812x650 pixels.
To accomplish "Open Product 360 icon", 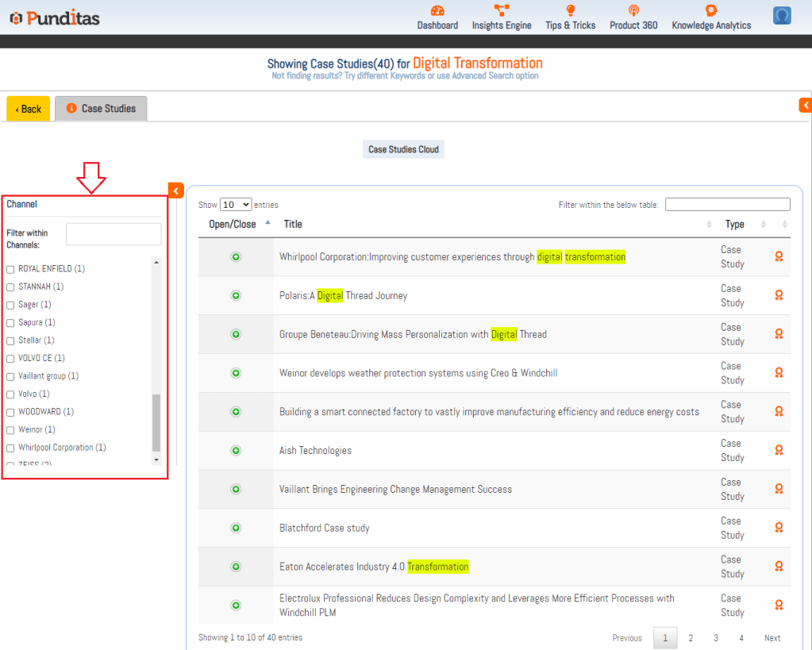I will coord(633,10).
